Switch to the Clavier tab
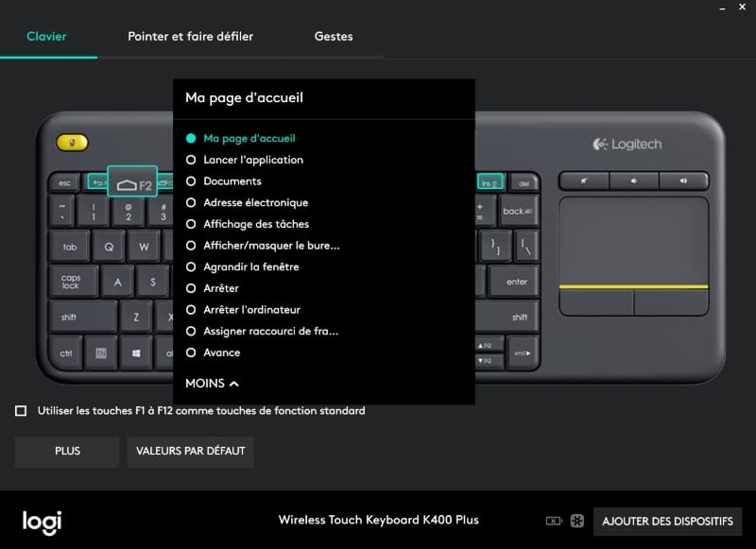 tap(46, 36)
